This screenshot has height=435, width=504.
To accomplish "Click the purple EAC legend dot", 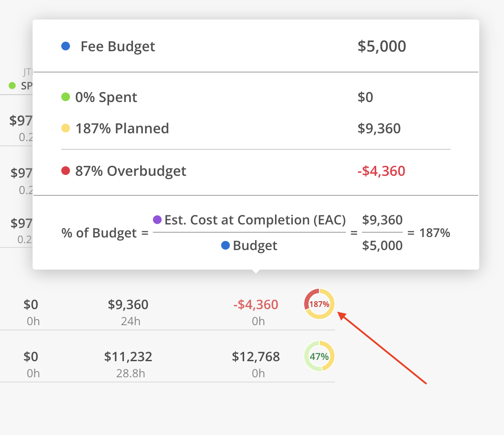I will click(157, 220).
